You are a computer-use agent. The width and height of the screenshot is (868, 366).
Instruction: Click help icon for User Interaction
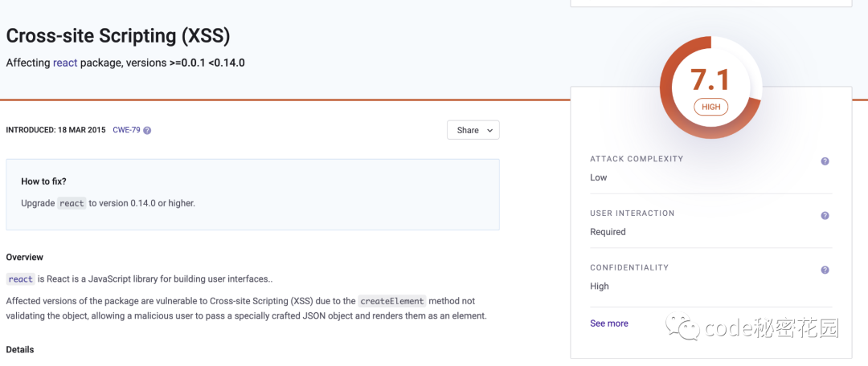point(825,216)
